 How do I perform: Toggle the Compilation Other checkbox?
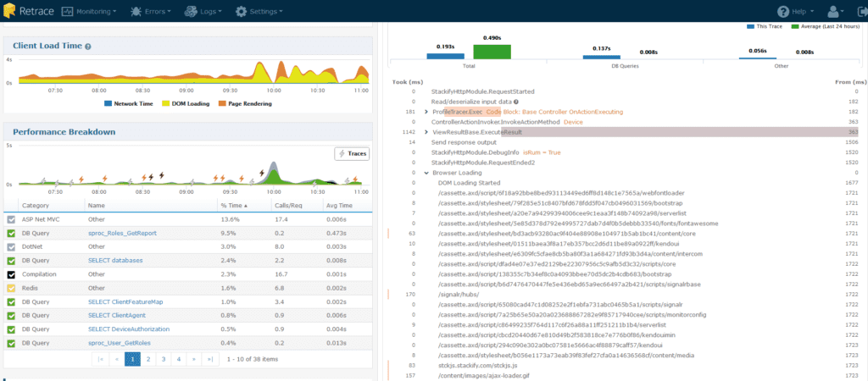tap(12, 274)
